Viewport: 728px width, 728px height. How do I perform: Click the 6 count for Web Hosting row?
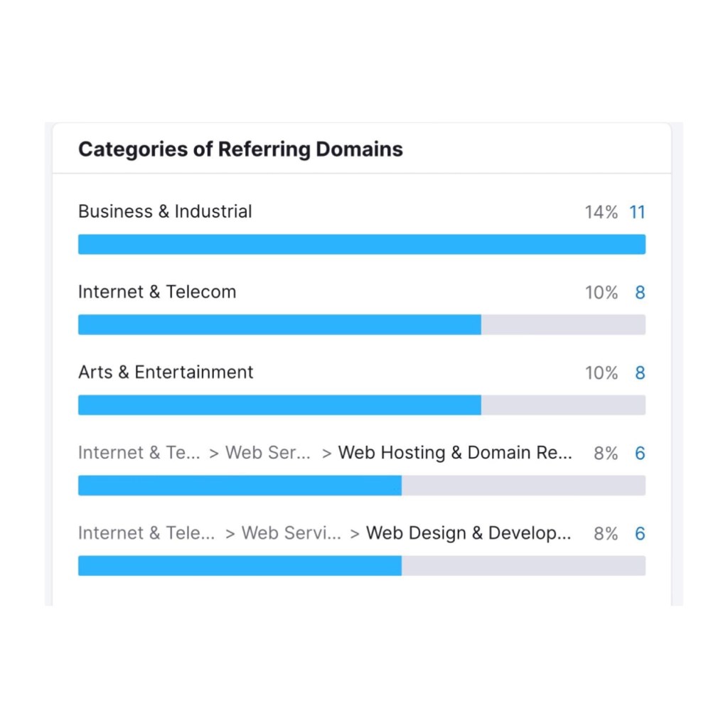(640, 454)
